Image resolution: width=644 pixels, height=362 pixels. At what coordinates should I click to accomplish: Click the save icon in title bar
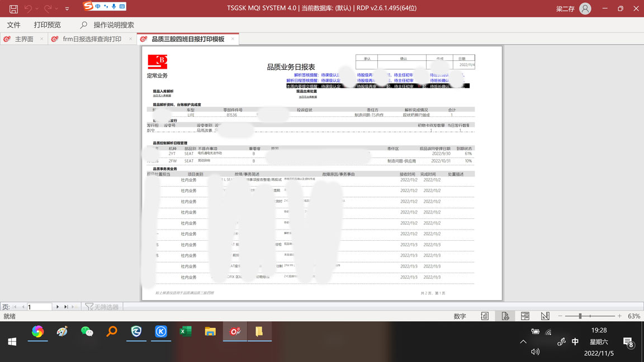(13, 8)
